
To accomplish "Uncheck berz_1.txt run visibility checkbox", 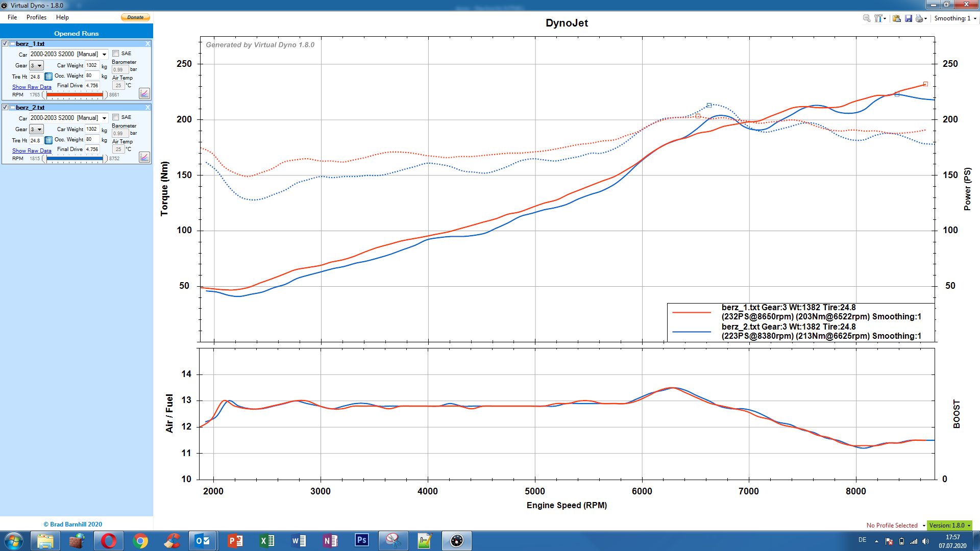I will (5, 44).
